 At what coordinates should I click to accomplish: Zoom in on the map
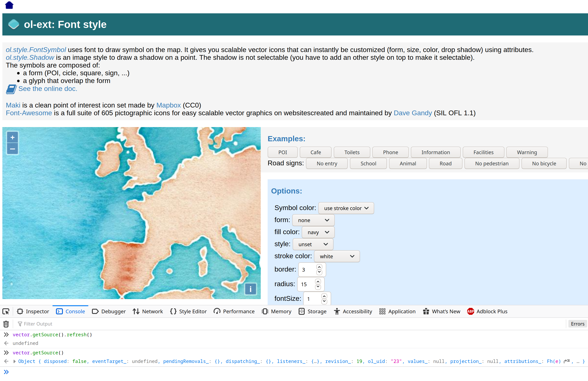12,137
